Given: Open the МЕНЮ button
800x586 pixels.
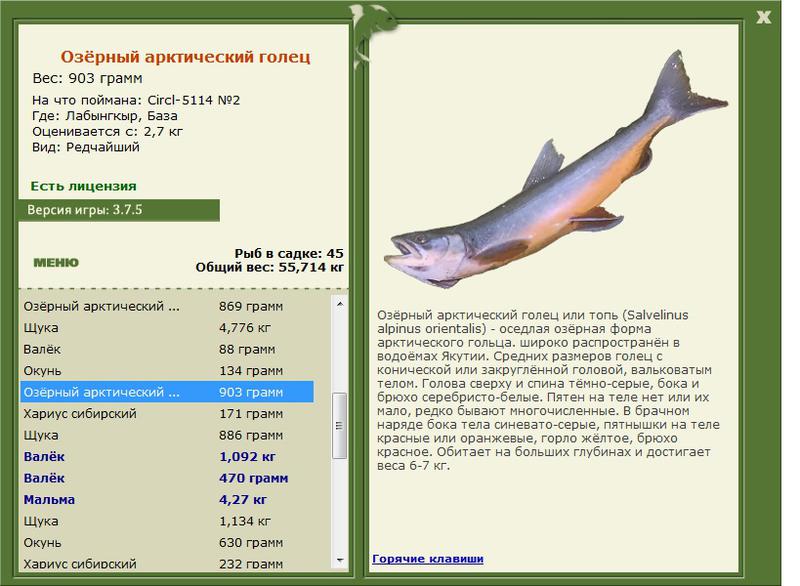Looking at the screenshot, I should (x=56, y=263).
